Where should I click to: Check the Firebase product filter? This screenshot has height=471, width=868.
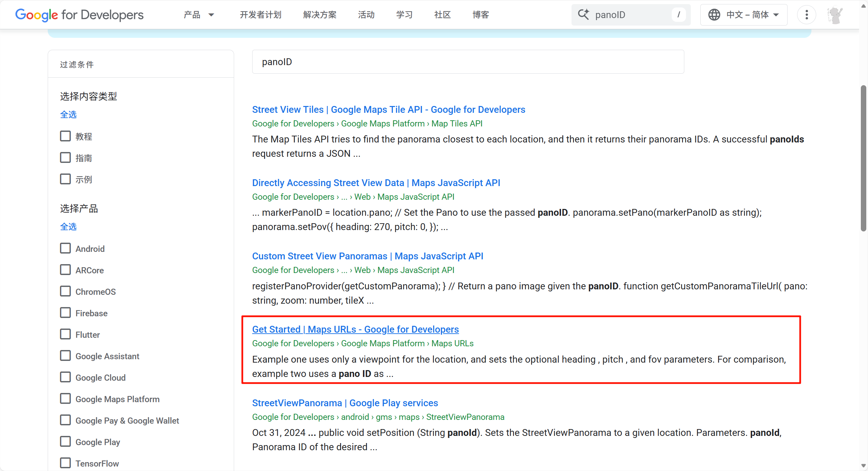point(65,313)
